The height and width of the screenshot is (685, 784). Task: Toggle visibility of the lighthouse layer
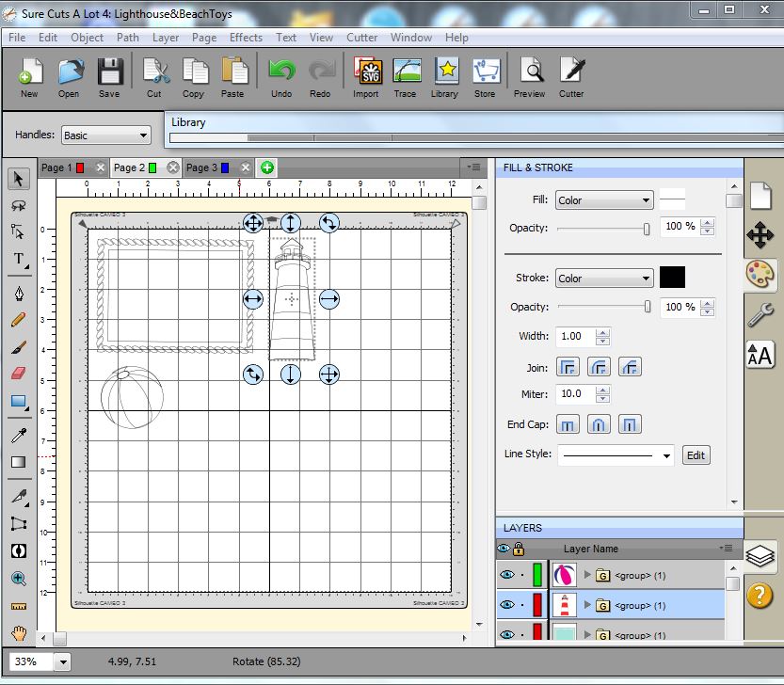click(506, 605)
